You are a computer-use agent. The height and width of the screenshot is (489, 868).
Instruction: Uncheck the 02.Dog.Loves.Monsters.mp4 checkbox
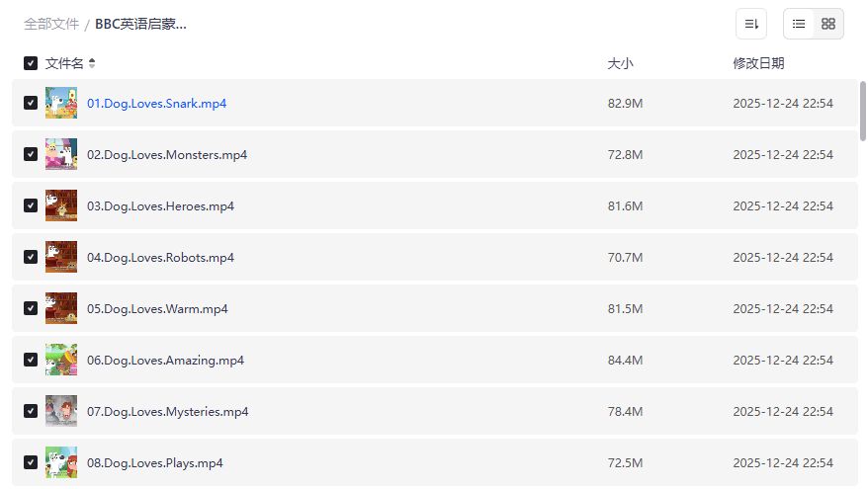click(x=31, y=154)
